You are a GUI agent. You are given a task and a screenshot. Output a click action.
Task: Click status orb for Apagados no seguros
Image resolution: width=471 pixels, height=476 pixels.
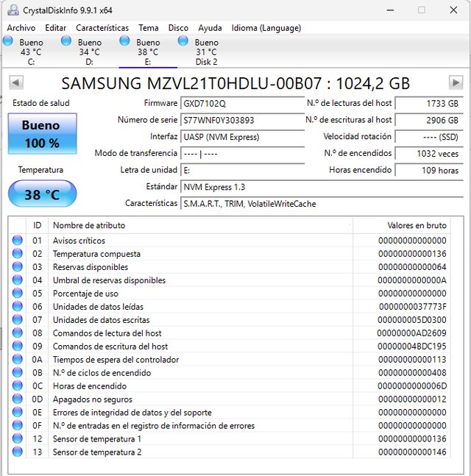[x=18, y=399]
